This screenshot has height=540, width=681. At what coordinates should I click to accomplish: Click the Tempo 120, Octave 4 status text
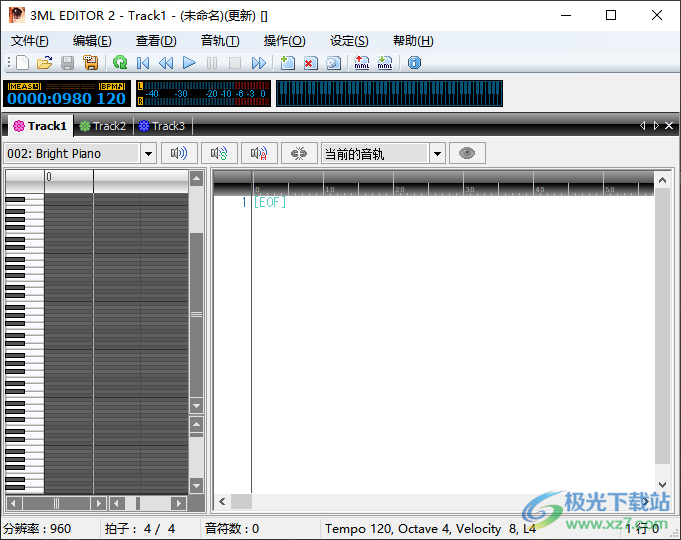[431, 529]
